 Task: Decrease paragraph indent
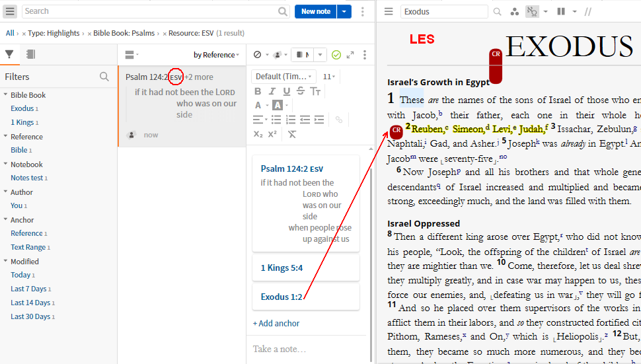(x=305, y=120)
